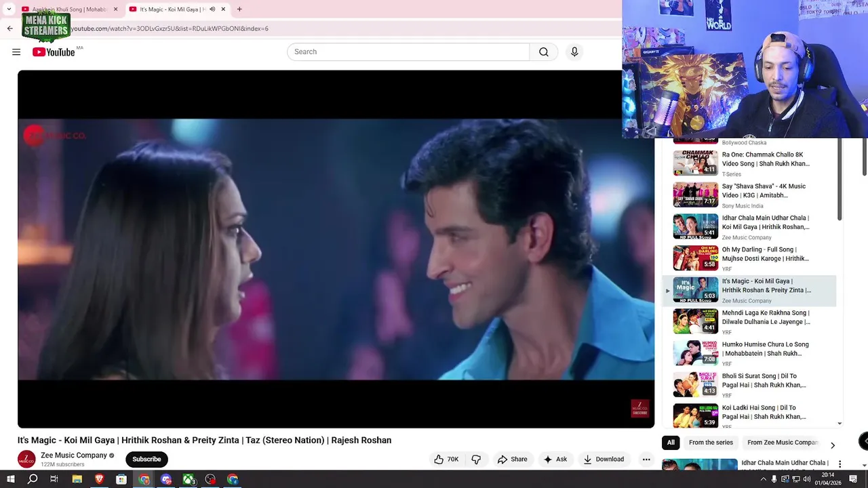Open Microsoft Store from taskbar
Screen dimensions: 868x488
(121, 479)
